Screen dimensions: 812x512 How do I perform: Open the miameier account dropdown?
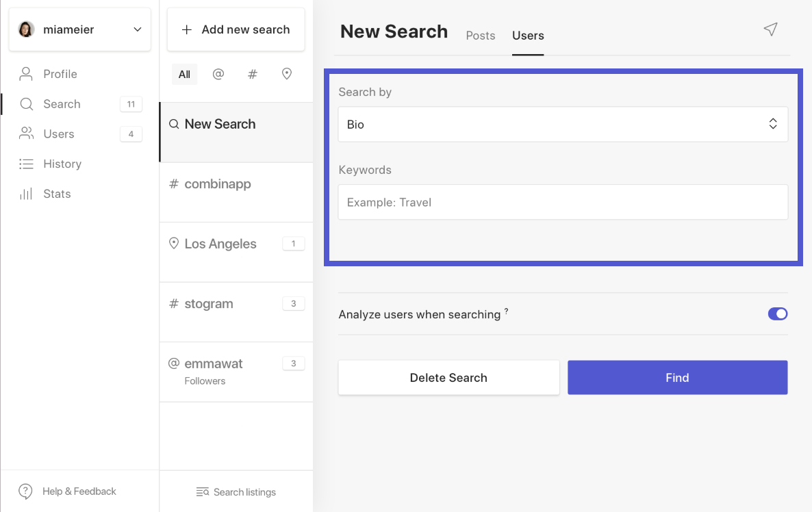79,29
